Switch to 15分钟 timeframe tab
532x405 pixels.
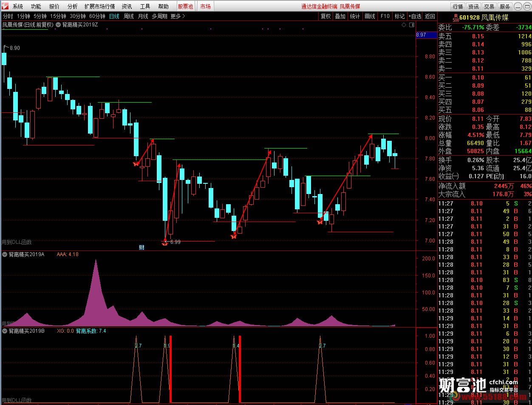tap(58, 16)
